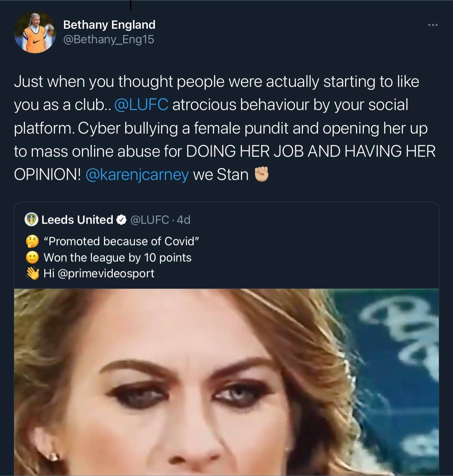Click the raised fist emoji
This screenshot has width=453, height=476.
261,174
